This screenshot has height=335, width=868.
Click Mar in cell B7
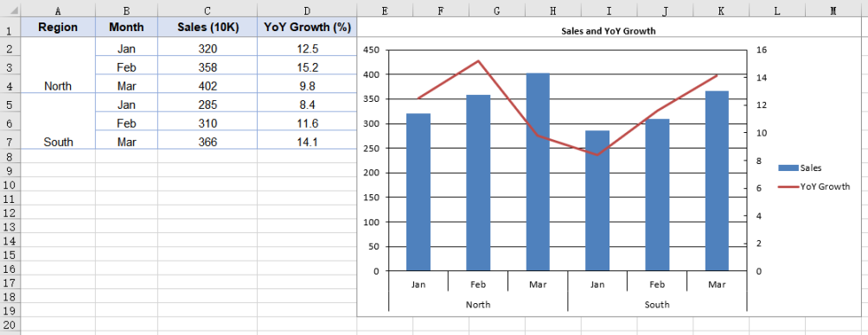click(126, 142)
